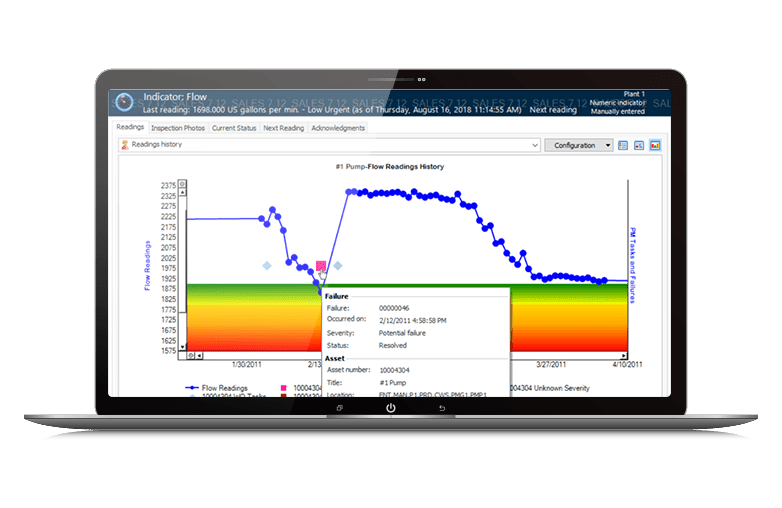The width and height of the screenshot is (782, 508).
Task: Select the combined chart and table view icon
Action: [638, 145]
